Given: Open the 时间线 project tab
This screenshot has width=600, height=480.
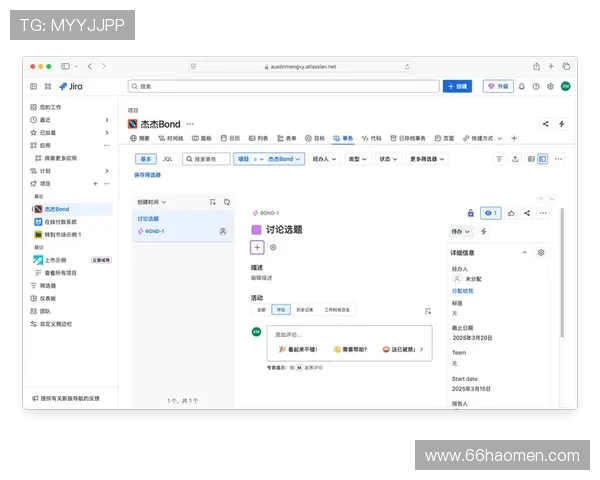Looking at the screenshot, I should coord(171,138).
